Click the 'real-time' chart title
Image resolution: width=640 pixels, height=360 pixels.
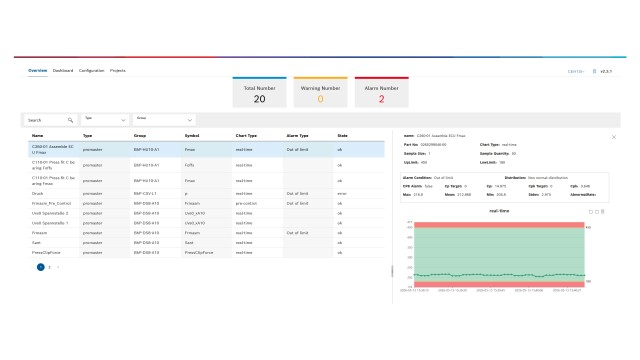(499, 211)
